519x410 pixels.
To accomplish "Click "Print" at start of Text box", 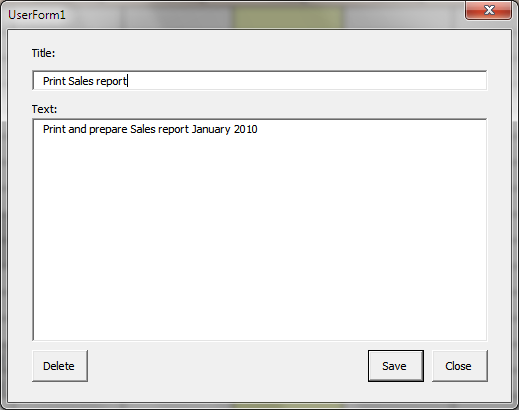I will pos(54,129).
